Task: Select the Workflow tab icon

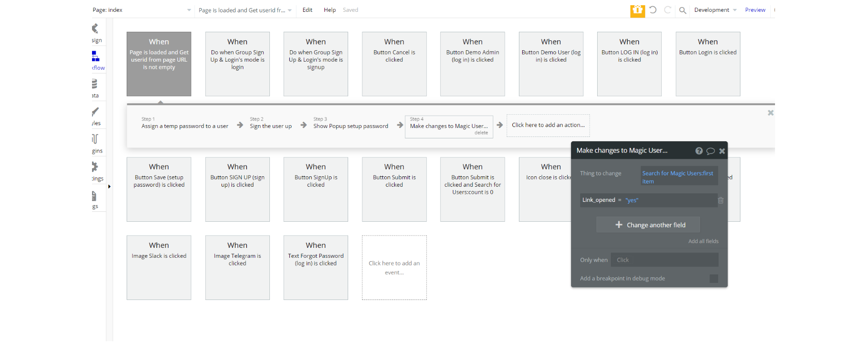Action: point(95,56)
